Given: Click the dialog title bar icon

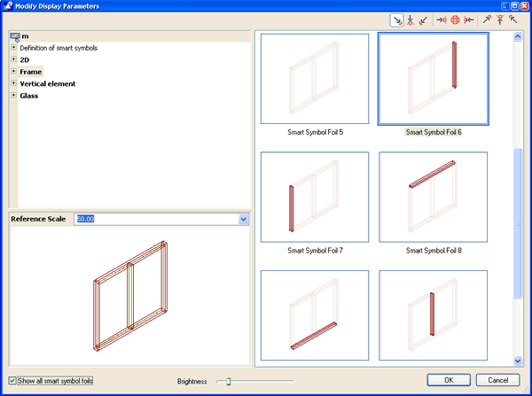Looking at the screenshot, I should coord(7,6).
